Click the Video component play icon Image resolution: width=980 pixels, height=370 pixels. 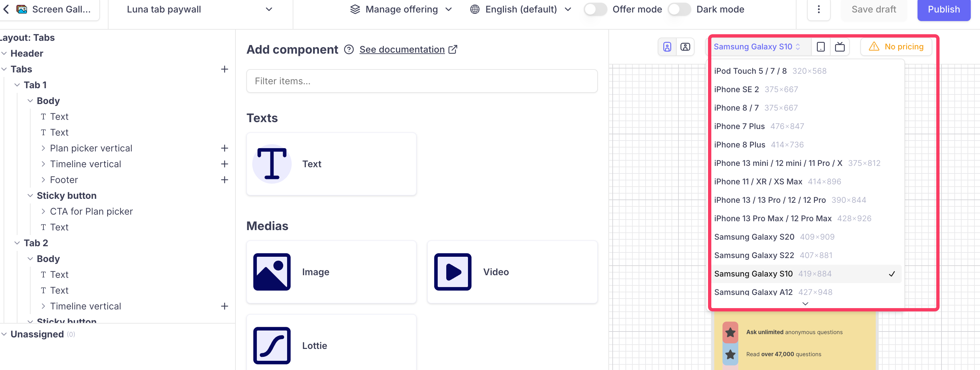pos(453,272)
